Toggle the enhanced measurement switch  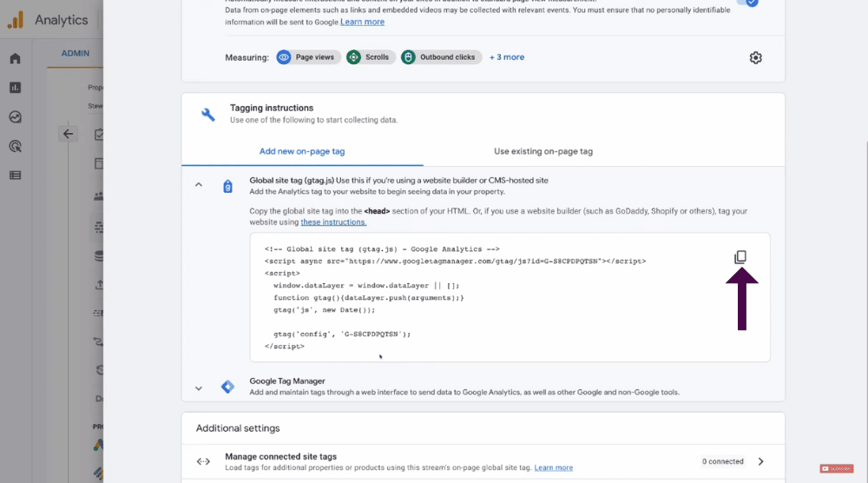[747, 3]
